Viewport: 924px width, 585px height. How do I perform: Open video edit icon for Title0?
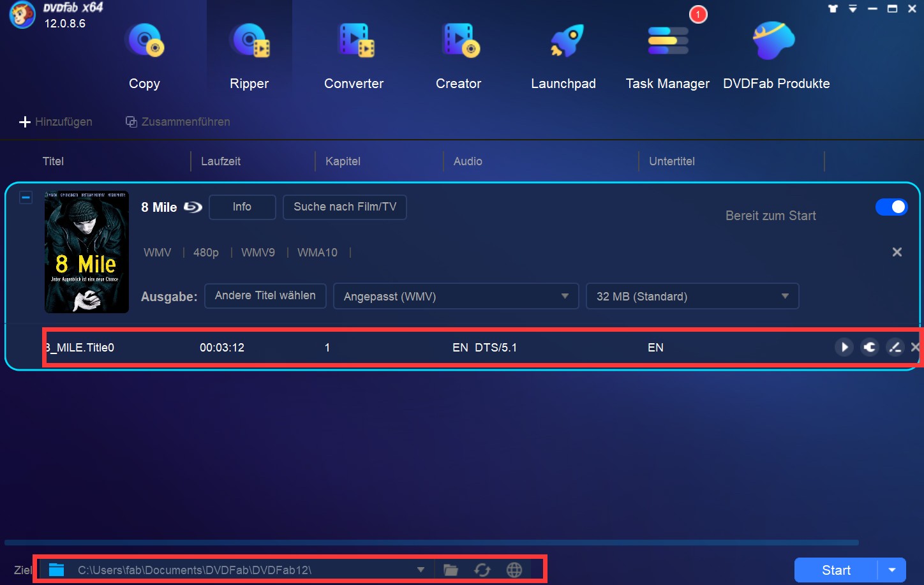[x=895, y=347]
